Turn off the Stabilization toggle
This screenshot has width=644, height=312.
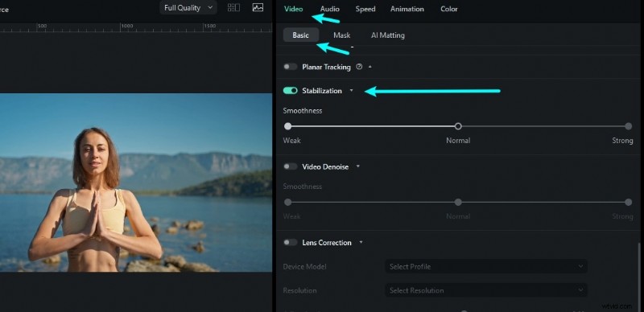coord(290,90)
